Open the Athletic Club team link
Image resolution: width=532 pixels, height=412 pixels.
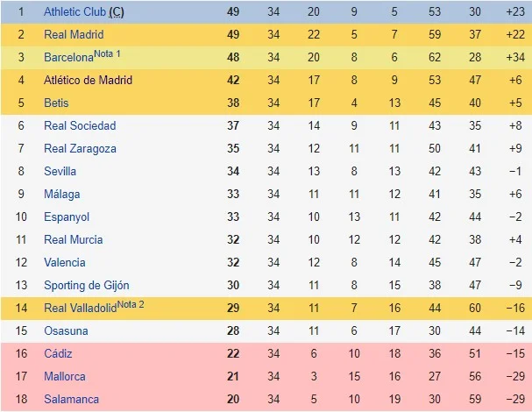[74, 12]
